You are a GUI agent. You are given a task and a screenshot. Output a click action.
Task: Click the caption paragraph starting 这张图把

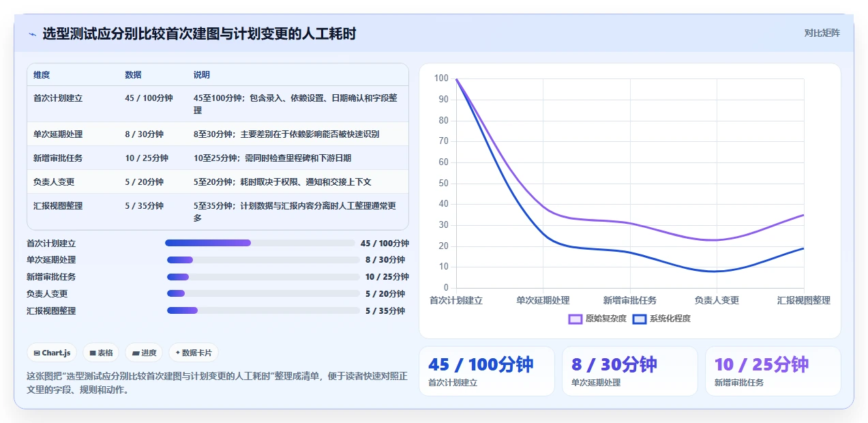coord(217,383)
